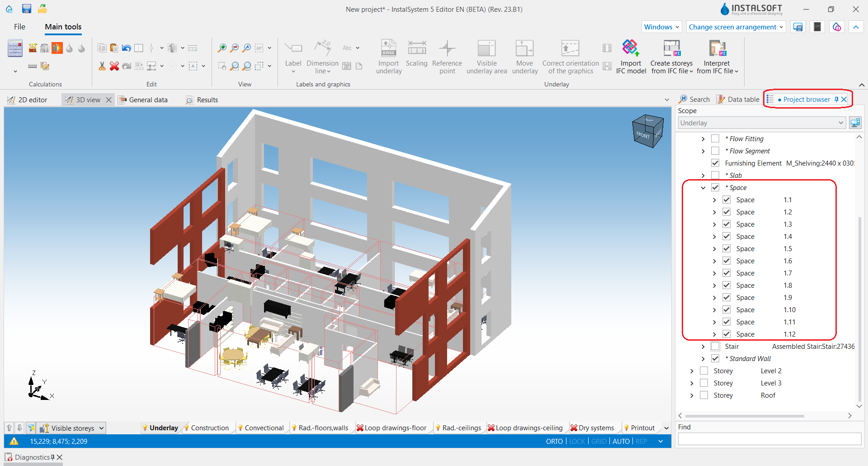Click the scissors cut icon
The image size is (868, 466).
pyautogui.click(x=102, y=66)
